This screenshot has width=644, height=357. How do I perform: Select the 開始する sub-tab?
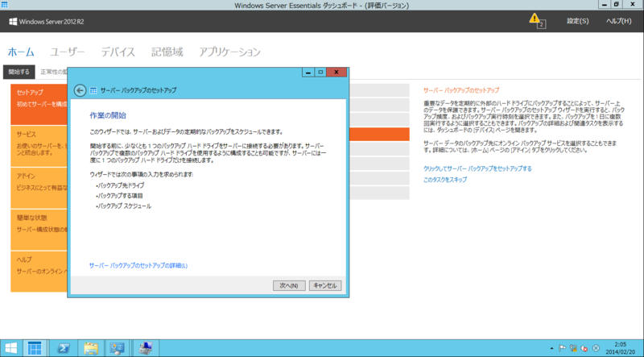tap(19, 72)
